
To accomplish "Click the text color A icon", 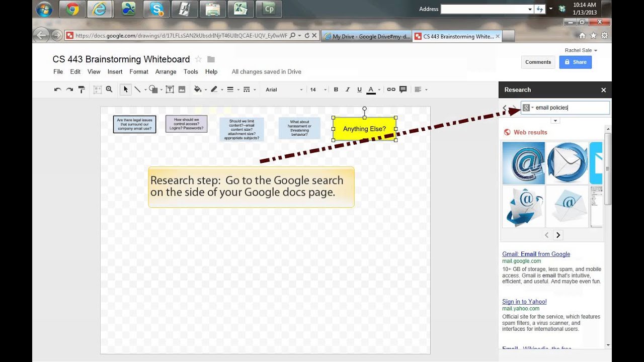I will 371,89.
